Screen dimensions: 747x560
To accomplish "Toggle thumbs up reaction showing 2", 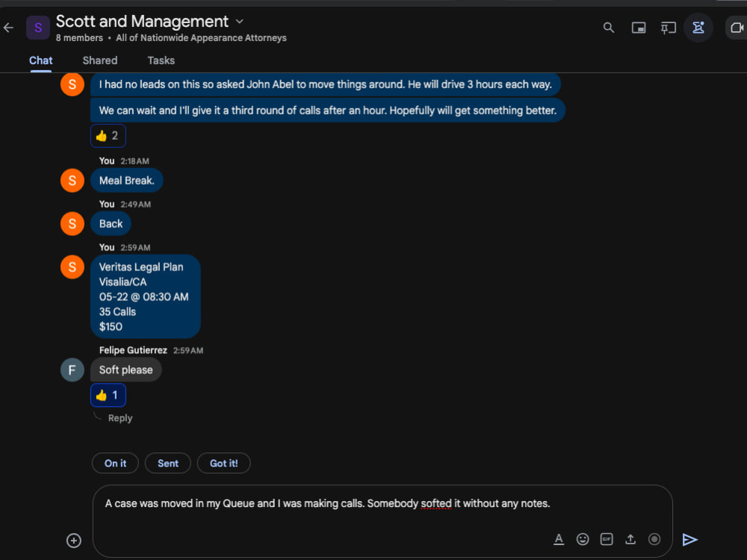I will pyautogui.click(x=108, y=136).
